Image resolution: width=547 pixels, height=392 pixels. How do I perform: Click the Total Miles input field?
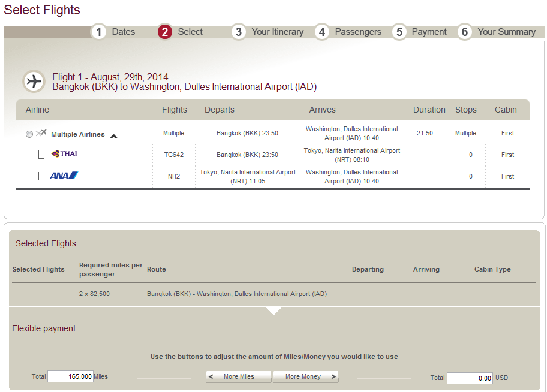point(70,376)
